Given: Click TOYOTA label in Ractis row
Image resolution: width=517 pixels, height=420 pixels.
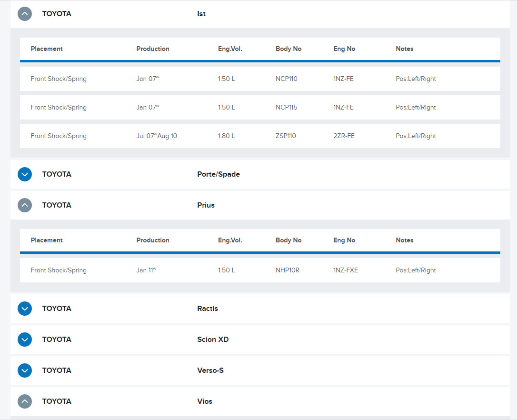Looking at the screenshot, I should pyautogui.click(x=57, y=309).
